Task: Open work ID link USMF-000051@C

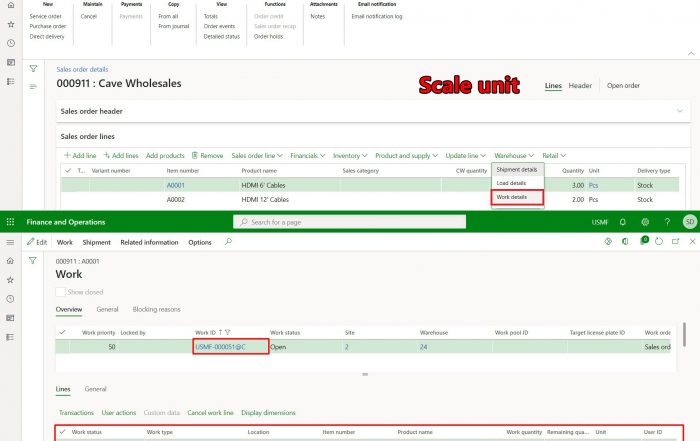Action: (221, 347)
